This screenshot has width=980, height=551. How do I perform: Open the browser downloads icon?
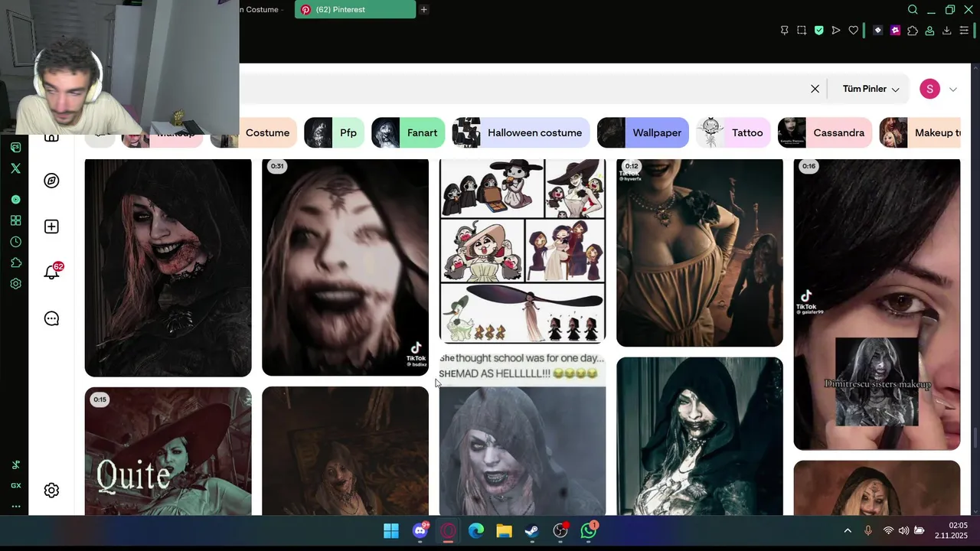tap(947, 31)
